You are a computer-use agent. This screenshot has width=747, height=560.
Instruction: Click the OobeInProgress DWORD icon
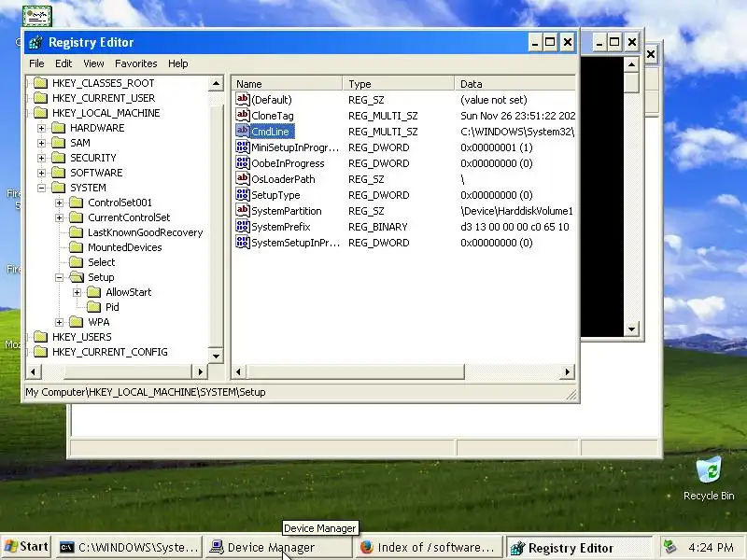(x=243, y=162)
